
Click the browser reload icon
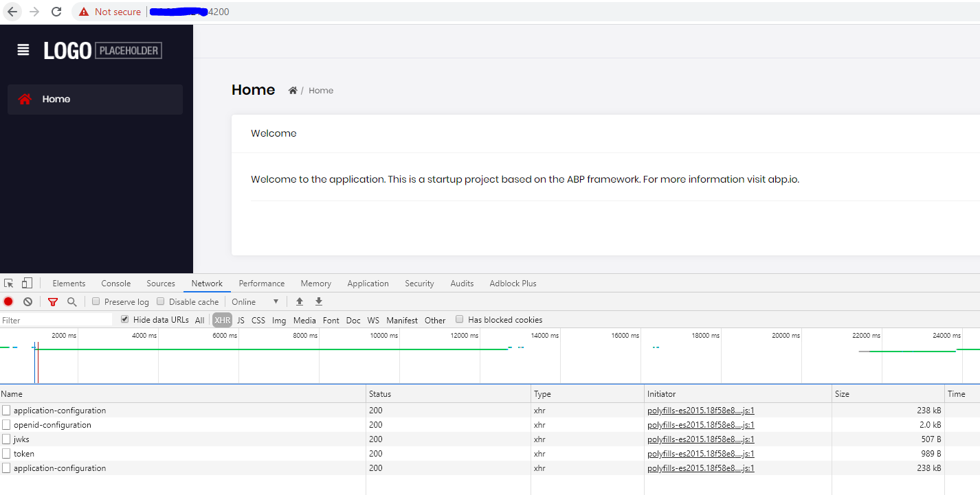point(56,12)
